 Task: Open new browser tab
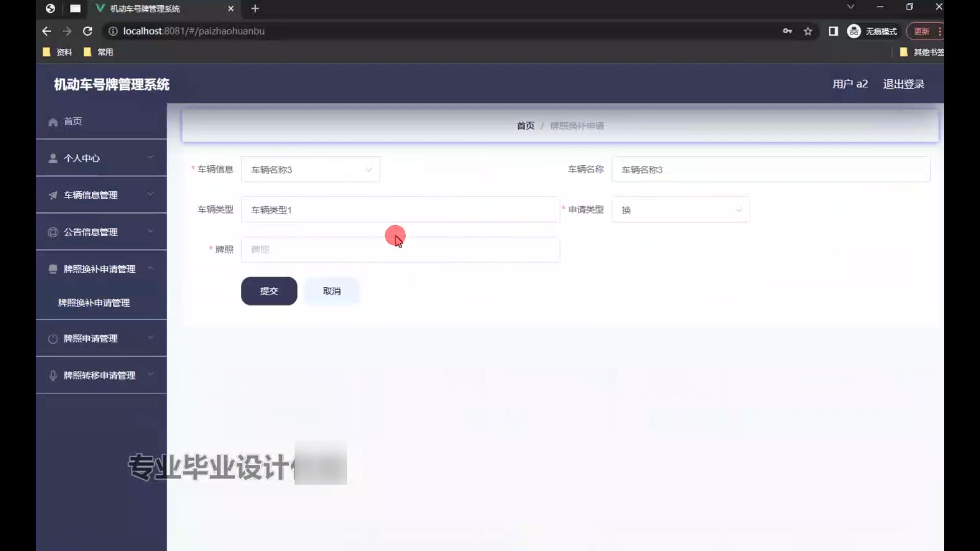tap(255, 9)
